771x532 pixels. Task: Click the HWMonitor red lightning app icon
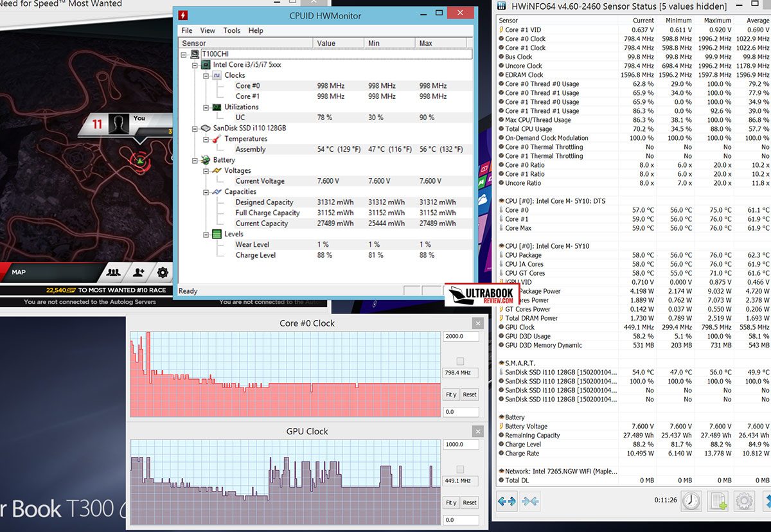[x=182, y=15]
